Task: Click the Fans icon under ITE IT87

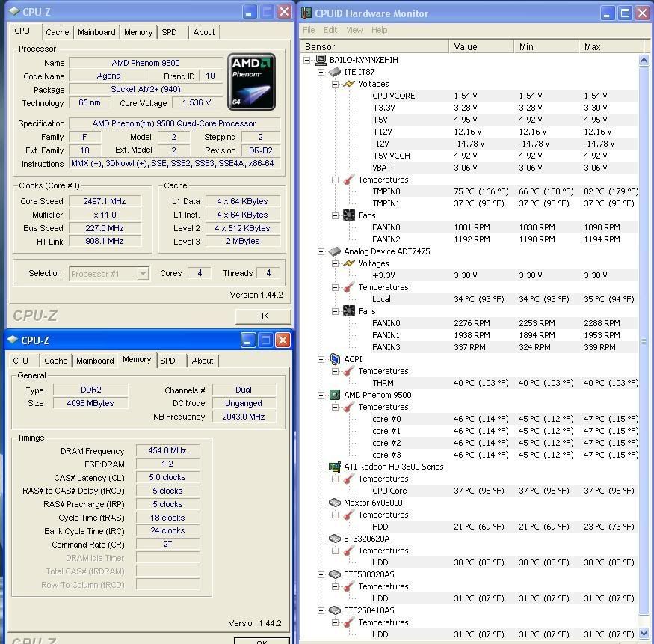Action: (x=349, y=215)
